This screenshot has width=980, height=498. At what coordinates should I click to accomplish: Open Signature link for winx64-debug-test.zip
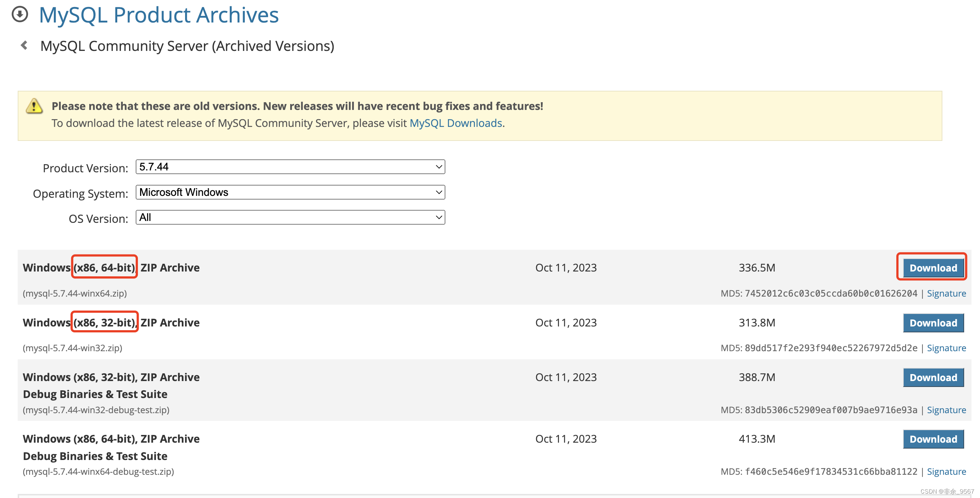tap(946, 472)
